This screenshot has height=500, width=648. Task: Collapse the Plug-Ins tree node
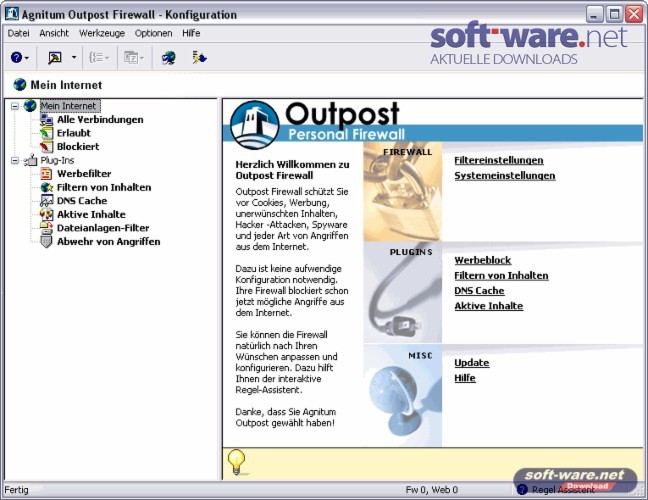15,160
